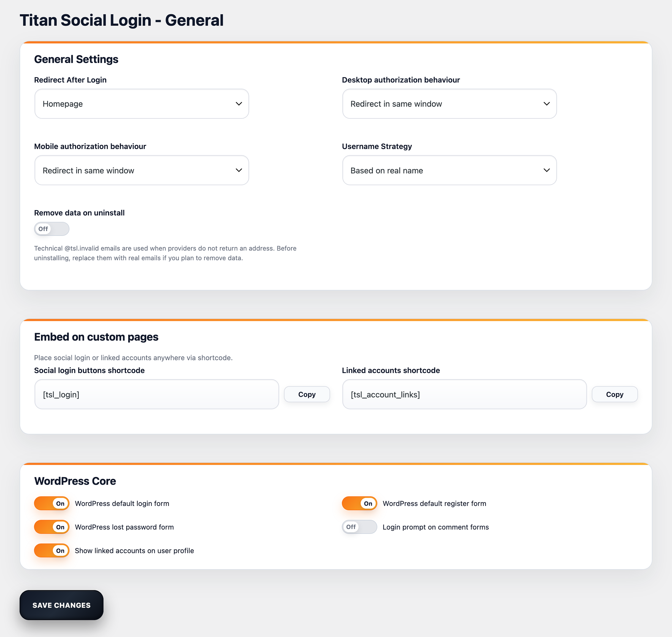The width and height of the screenshot is (672, 637).
Task: Enable Login prompt on comment forms
Action: pyautogui.click(x=359, y=527)
